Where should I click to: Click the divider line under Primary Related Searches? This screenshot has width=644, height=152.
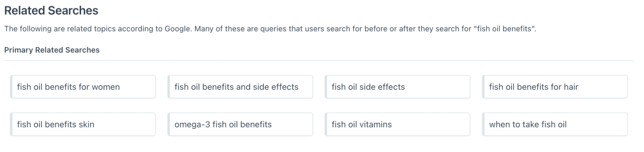318,60
